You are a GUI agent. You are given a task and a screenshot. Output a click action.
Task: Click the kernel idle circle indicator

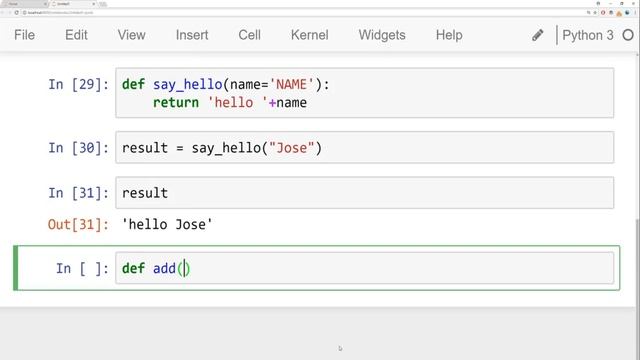coord(628,35)
